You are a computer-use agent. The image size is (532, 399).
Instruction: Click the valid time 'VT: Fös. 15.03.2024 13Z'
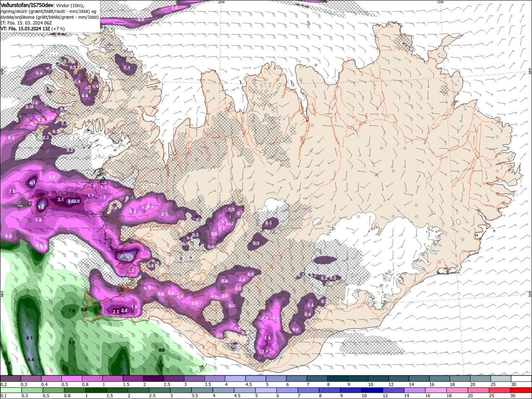25,29
